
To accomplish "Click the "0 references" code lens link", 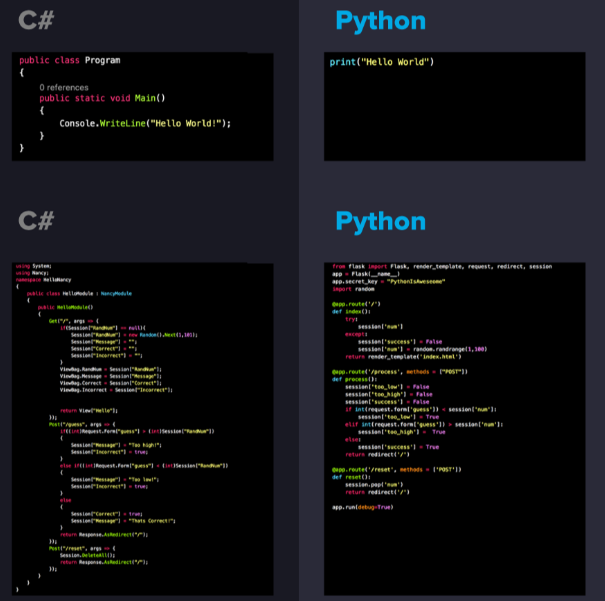I will 64,87.
